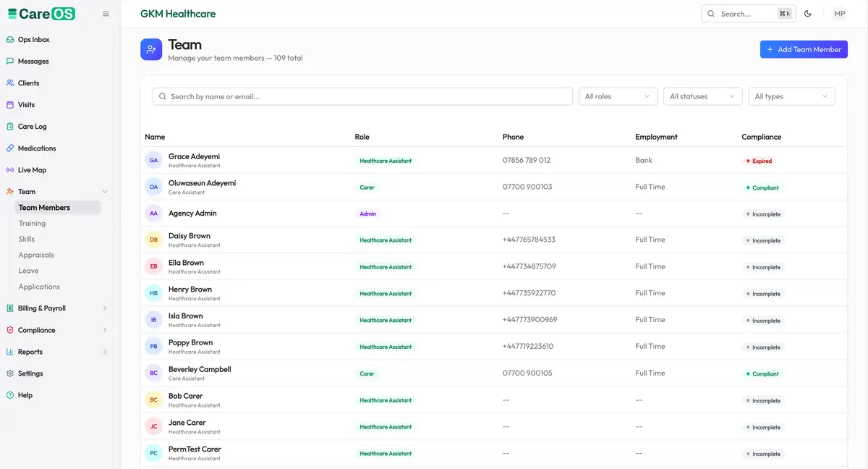
Task: Click the Reports chart icon
Action: click(x=10, y=352)
